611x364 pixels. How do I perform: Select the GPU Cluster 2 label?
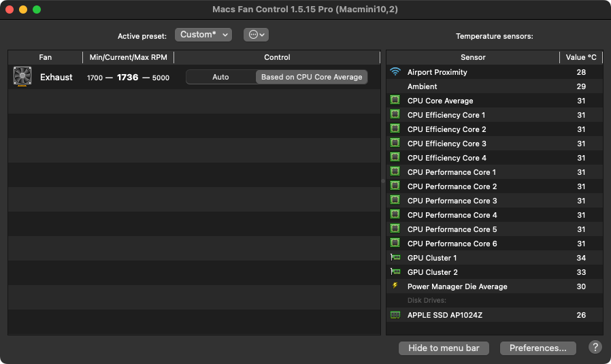click(432, 272)
